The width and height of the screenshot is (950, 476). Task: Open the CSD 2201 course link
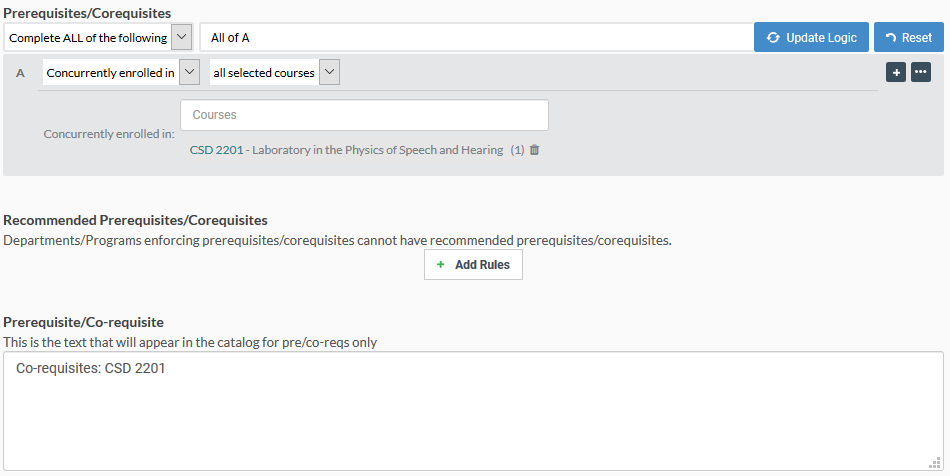(216, 150)
